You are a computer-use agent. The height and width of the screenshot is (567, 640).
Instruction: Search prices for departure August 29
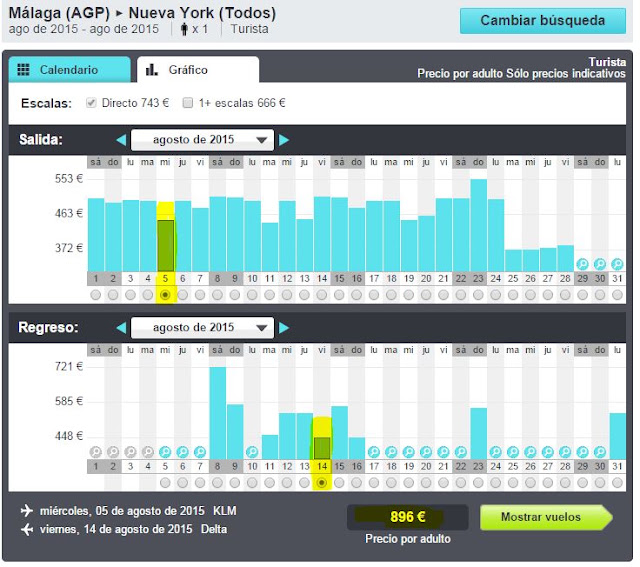[x=582, y=264]
